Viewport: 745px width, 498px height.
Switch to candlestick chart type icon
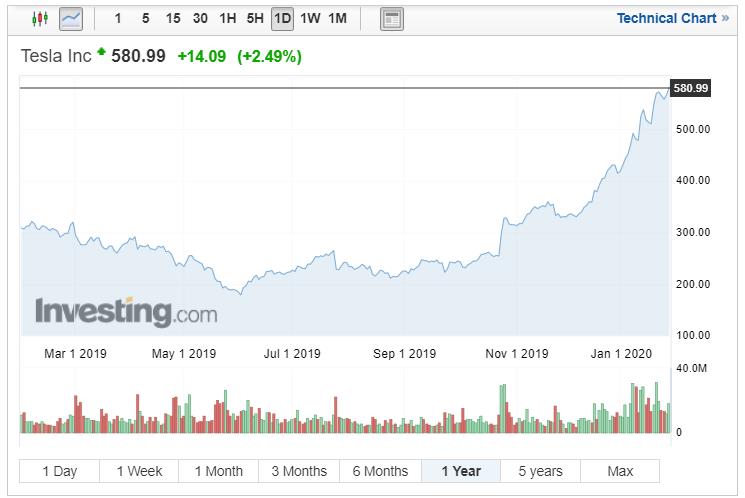pos(39,18)
